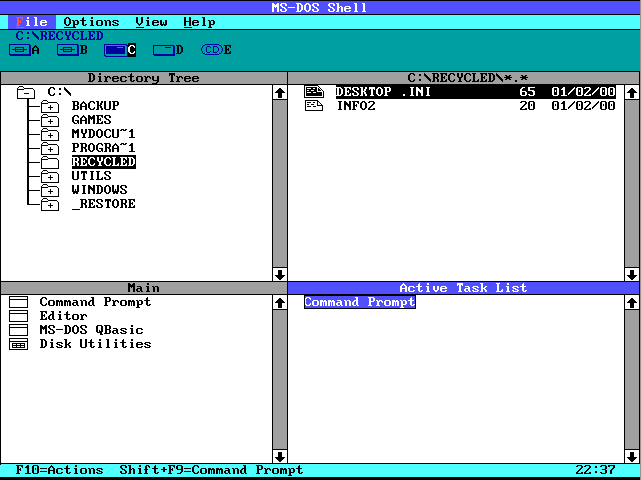642x480 pixels.
Task: Select the PROGRA~1 directory name
Action: pos(103,147)
